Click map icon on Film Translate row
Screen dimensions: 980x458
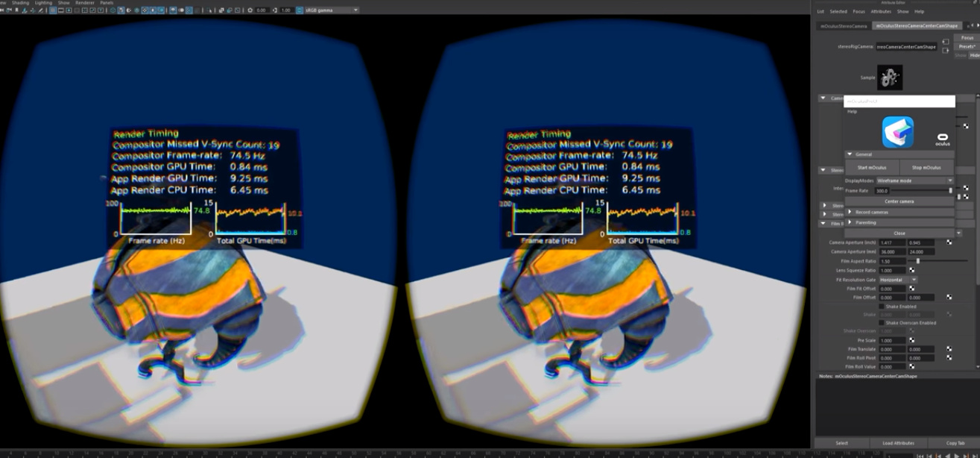(x=949, y=349)
